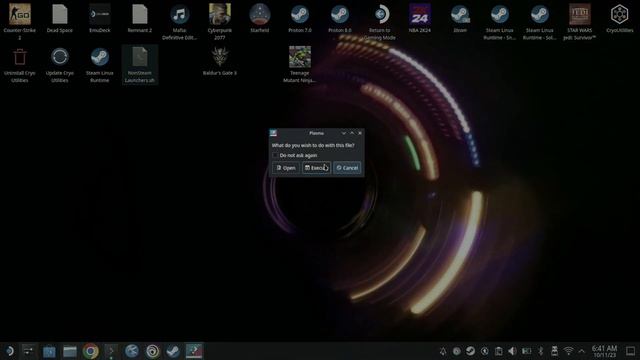
Task: Select the Proton 8.0 desktop icon
Action: point(340,15)
